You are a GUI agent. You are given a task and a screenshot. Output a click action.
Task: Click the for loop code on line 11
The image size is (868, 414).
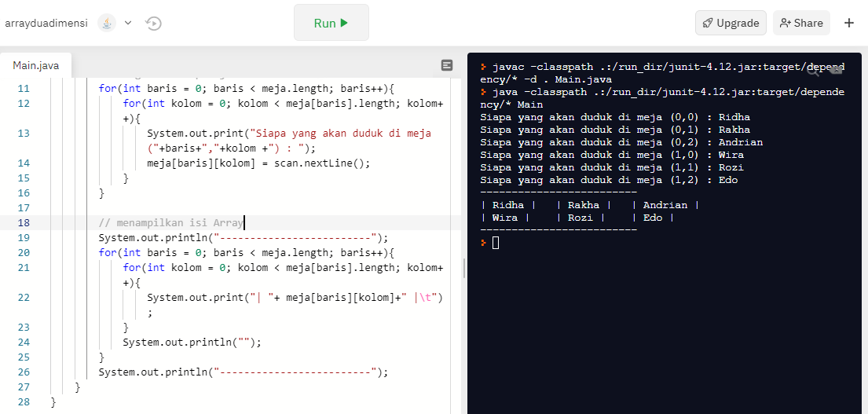(x=246, y=89)
